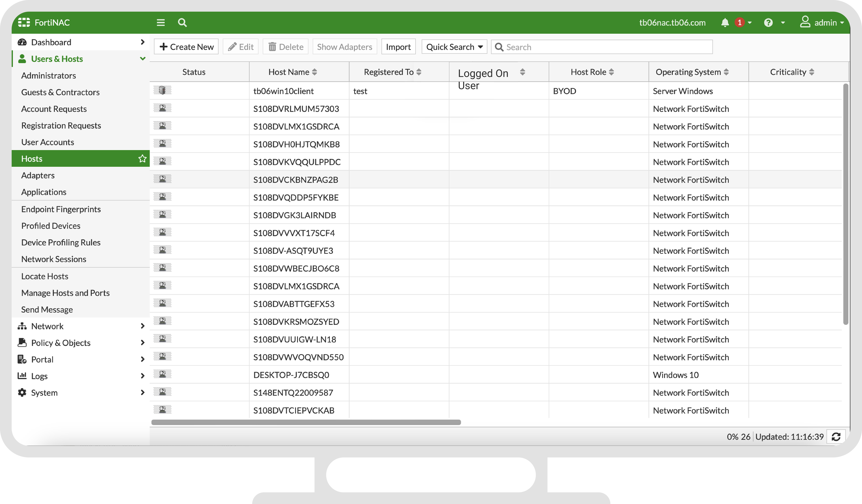Click the refresh icon in status bar

(x=836, y=437)
